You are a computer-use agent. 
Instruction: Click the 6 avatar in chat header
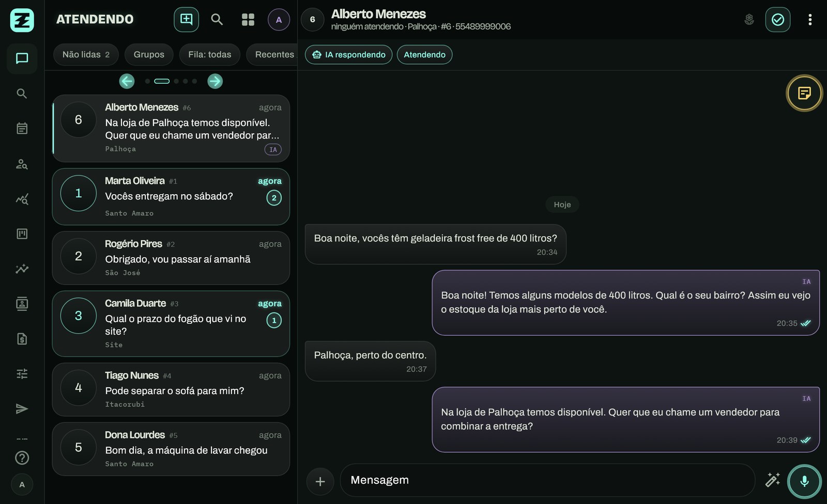[312, 20]
